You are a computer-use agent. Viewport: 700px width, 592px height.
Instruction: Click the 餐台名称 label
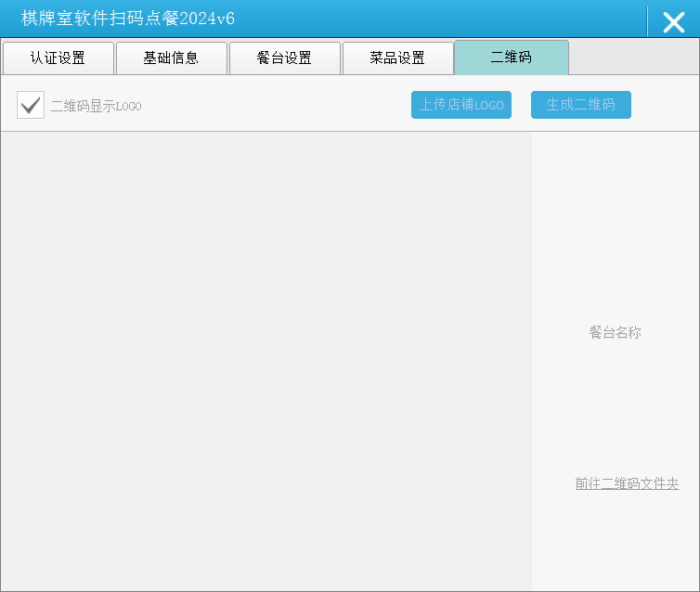[615, 332]
